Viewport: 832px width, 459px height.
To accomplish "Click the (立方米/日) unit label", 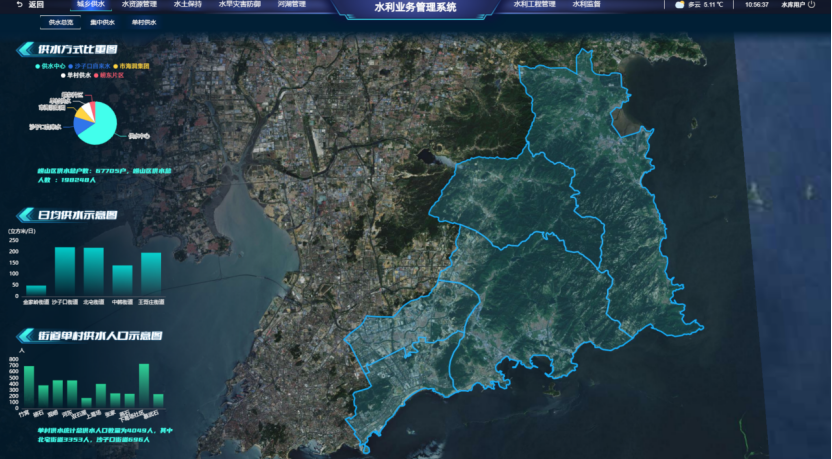I will pyautogui.click(x=22, y=231).
